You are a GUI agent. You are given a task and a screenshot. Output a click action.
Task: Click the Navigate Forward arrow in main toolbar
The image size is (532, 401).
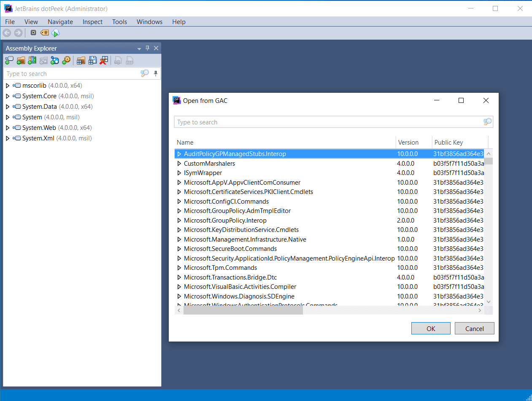18,33
